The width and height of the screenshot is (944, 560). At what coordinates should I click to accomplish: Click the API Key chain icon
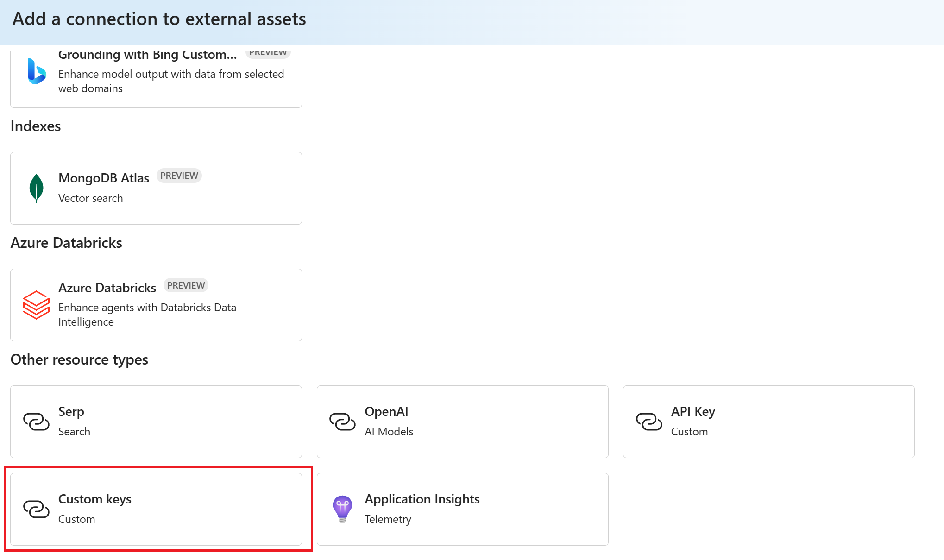point(649,421)
